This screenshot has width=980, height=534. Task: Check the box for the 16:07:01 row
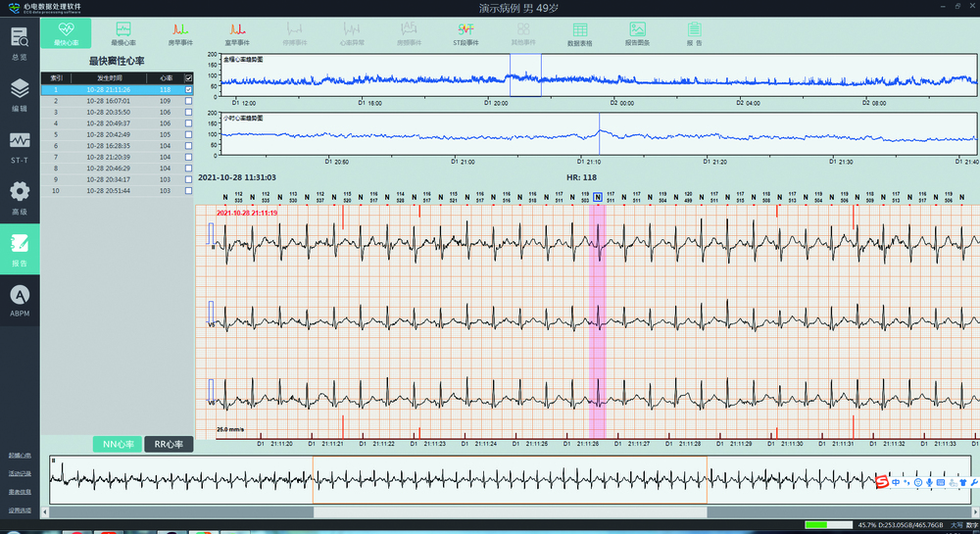pos(188,101)
